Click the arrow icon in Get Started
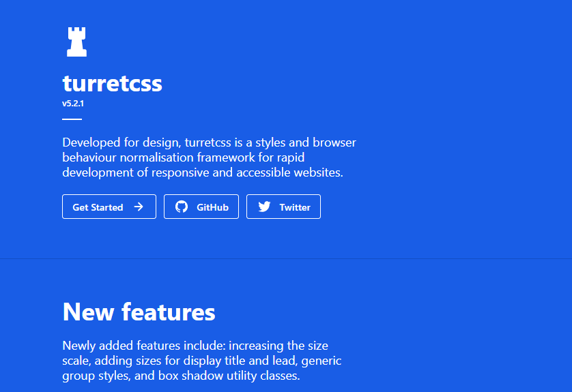The height and width of the screenshot is (392, 572). (x=139, y=207)
